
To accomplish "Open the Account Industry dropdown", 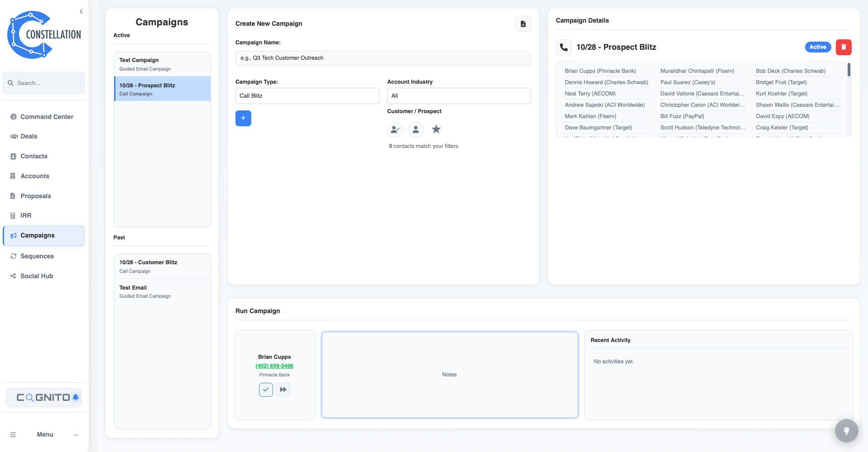I will [459, 96].
